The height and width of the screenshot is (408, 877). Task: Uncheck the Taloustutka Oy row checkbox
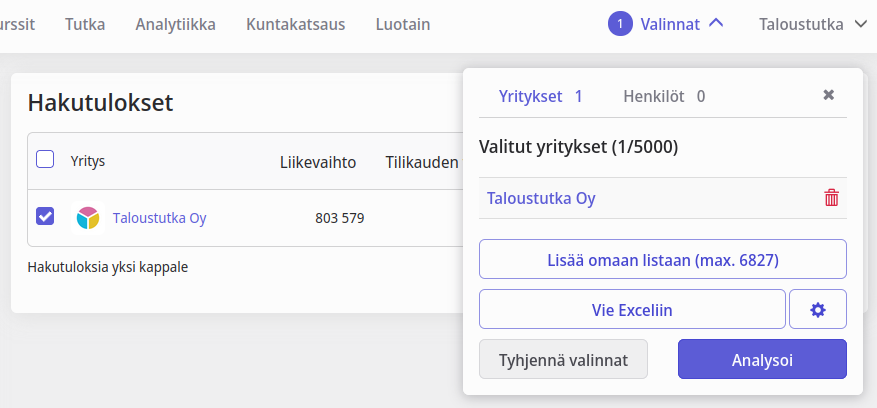click(x=45, y=216)
